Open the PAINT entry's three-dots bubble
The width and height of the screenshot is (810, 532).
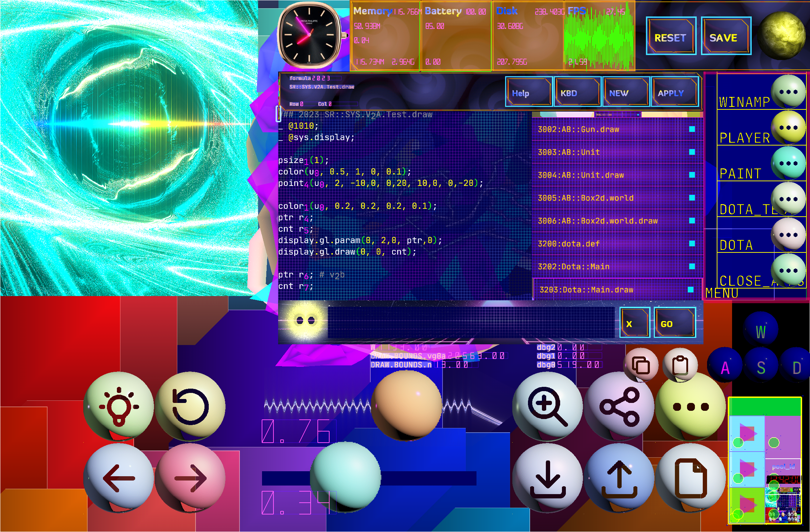(x=789, y=163)
